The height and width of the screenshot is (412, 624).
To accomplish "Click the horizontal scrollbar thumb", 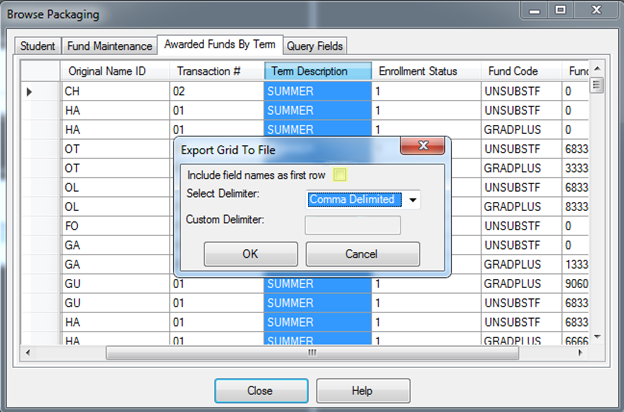I will (x=312, y=353).
